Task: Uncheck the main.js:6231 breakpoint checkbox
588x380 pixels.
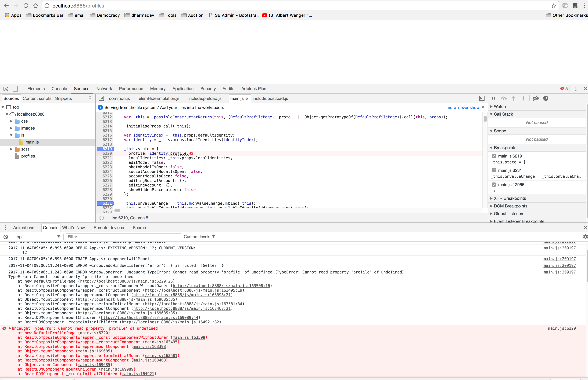Action: click(x=494, y=170)
